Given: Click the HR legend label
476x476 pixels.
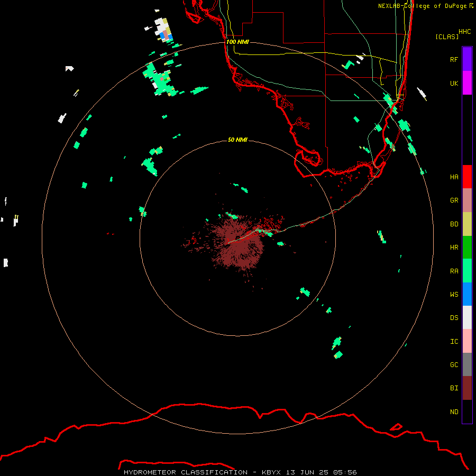Looking at the screenshot, I should 454,248.
